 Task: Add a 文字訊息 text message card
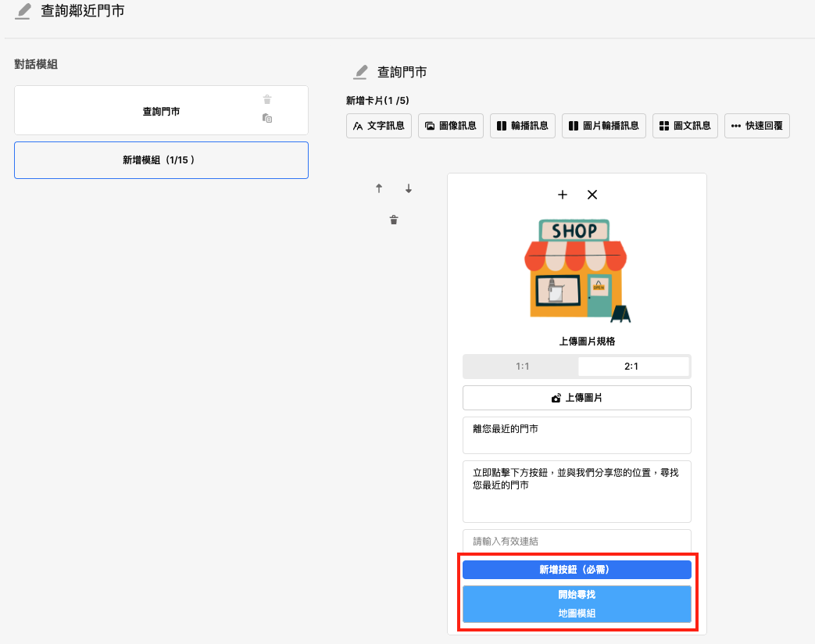[379, 126]
